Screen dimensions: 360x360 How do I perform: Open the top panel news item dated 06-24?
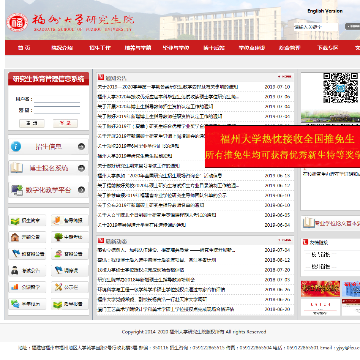point(142,225)
